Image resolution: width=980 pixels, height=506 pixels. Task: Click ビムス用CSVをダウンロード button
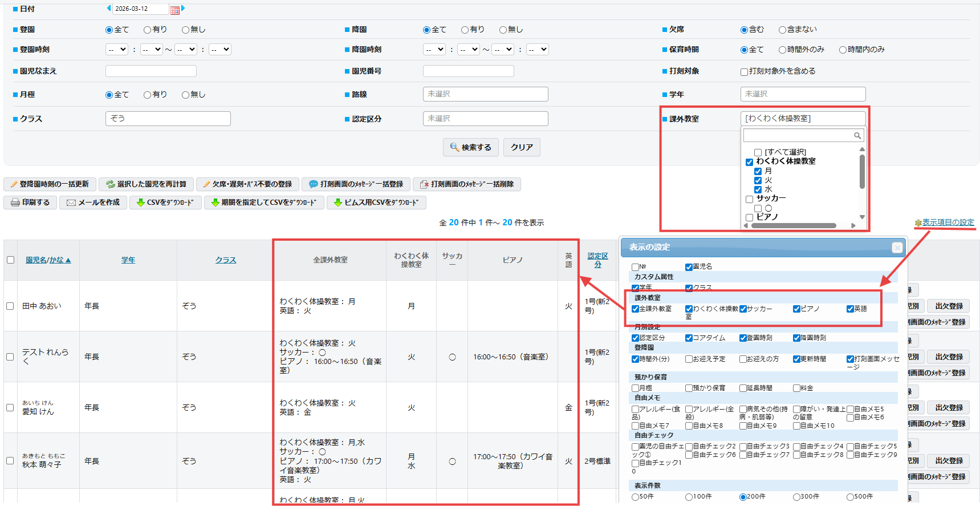376,203
